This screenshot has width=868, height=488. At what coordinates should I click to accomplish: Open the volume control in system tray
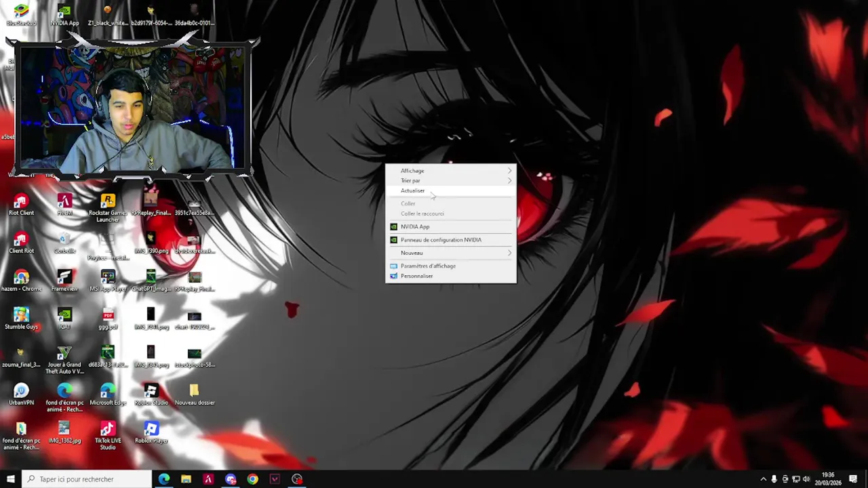[807, 479]
